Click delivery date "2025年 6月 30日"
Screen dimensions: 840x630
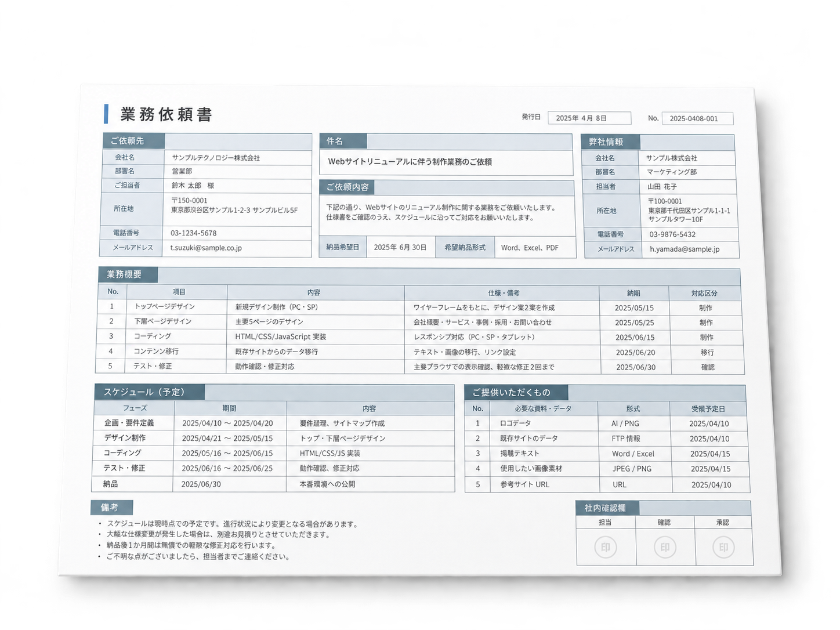[400, 247]
